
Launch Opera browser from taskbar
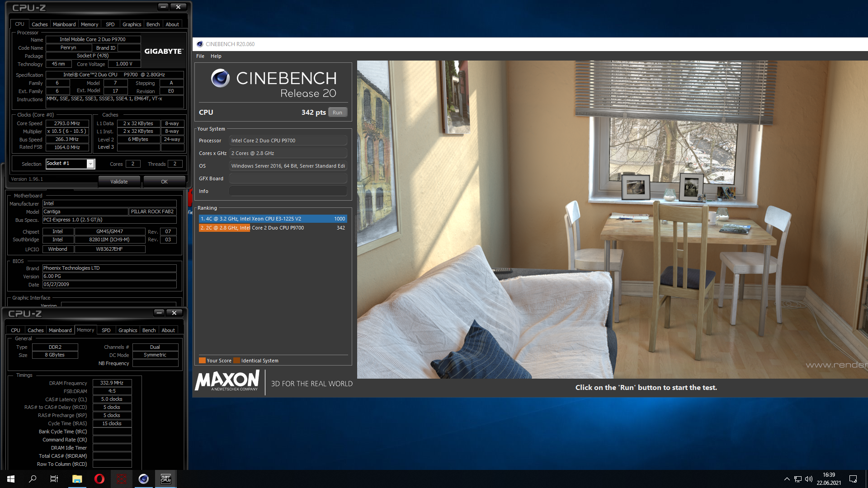coord(99,479)
